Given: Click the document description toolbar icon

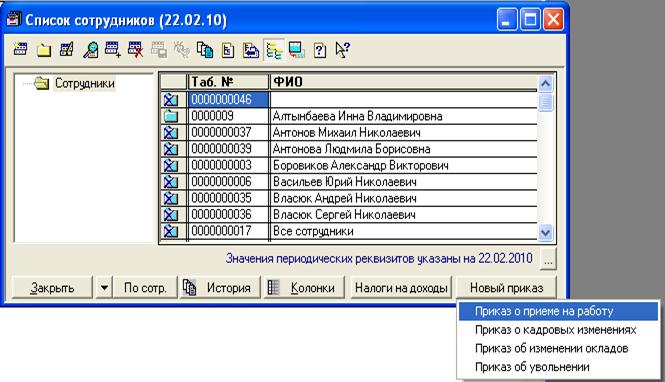Looking at the screenshot, I should 228,50.
